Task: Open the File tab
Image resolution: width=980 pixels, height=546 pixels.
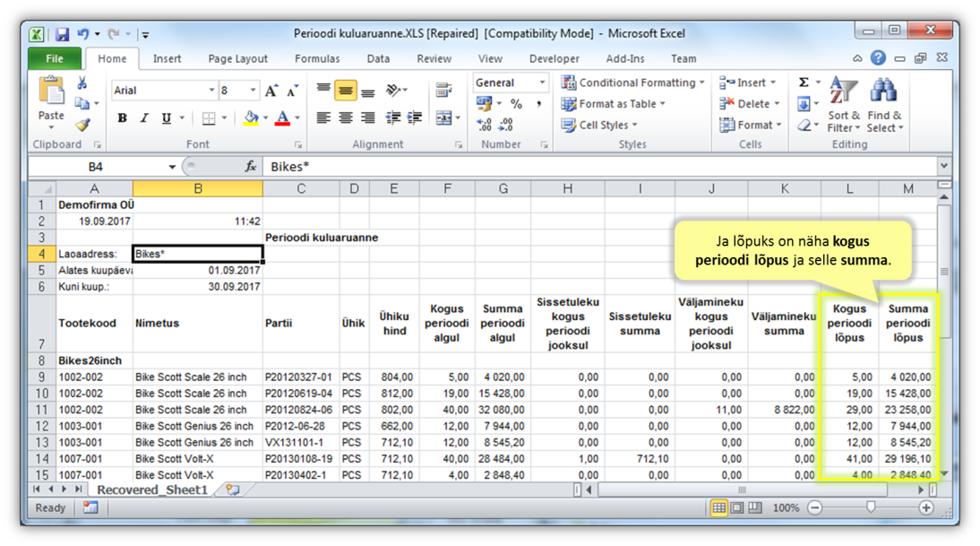Action: coord(55,59)
